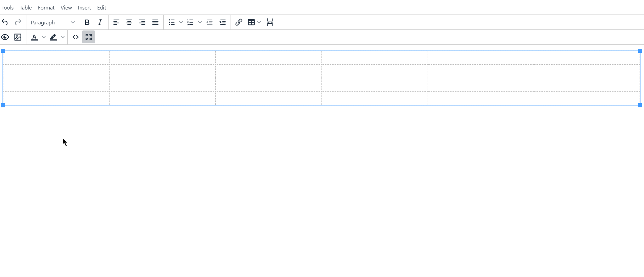Click the Undo icon
644x277 pixels.
click(x=5, y=22)
